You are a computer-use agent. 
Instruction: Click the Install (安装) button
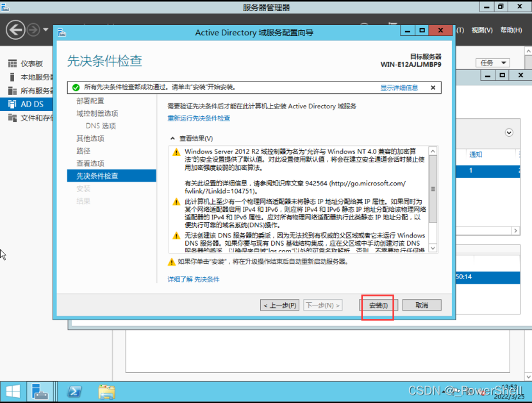click(378, 305)
